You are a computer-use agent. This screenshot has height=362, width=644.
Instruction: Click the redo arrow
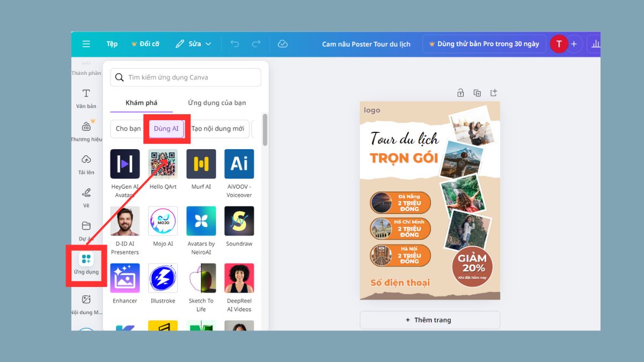[257, 44]
